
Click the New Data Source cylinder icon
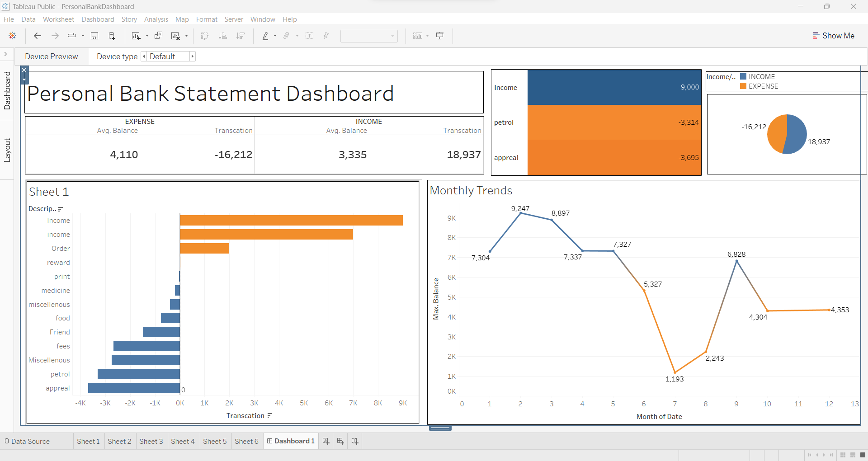point(112,36)
